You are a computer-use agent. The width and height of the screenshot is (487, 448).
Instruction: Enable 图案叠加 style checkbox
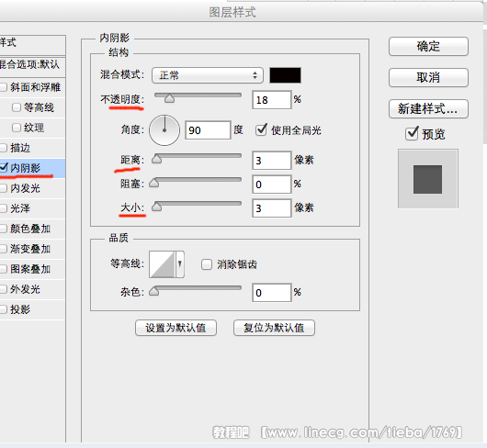tap(3, 269)
